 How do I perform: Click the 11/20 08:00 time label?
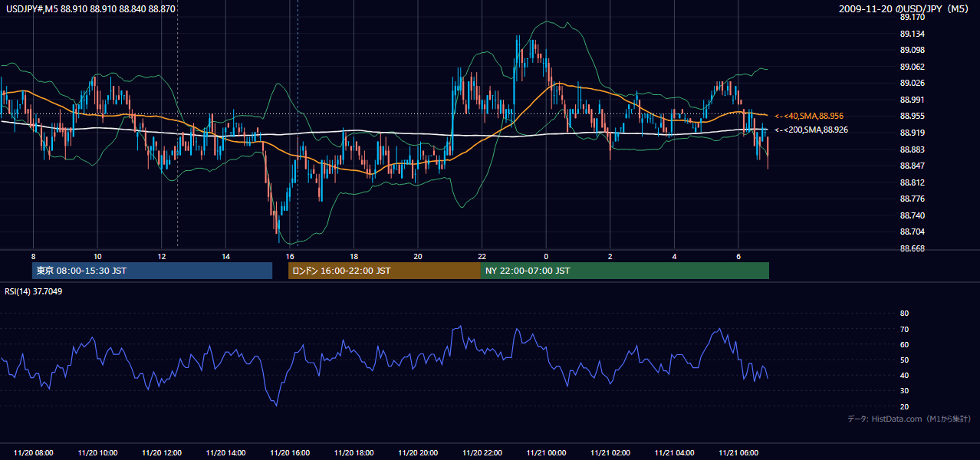pos(34,453)
